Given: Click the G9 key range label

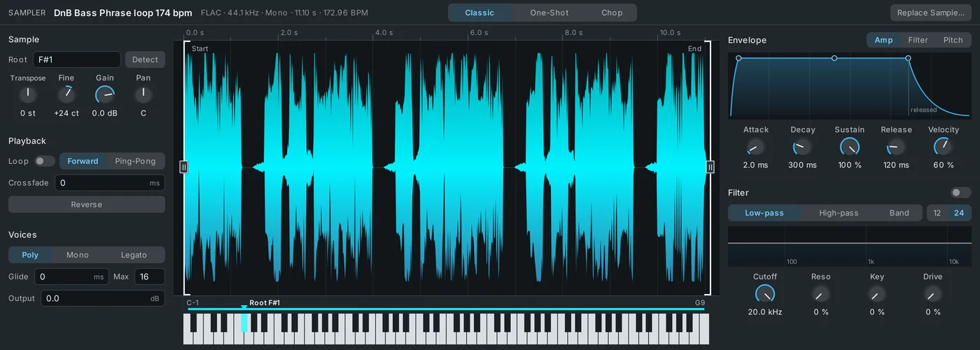Looking at the screenshot, I should point(700,303).
